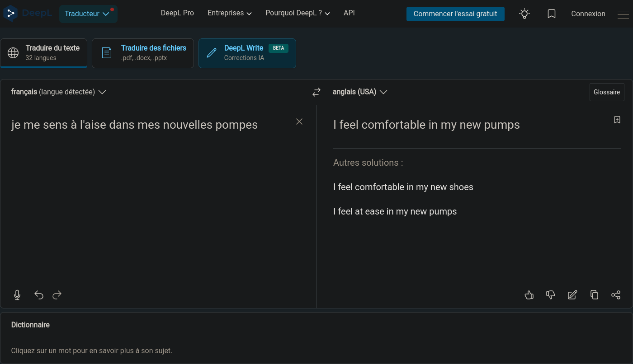The width and height of the screenshot is (633, 364).
Task: Select the Traduire des fichiers tab
Action: click(x=143, y=53)
